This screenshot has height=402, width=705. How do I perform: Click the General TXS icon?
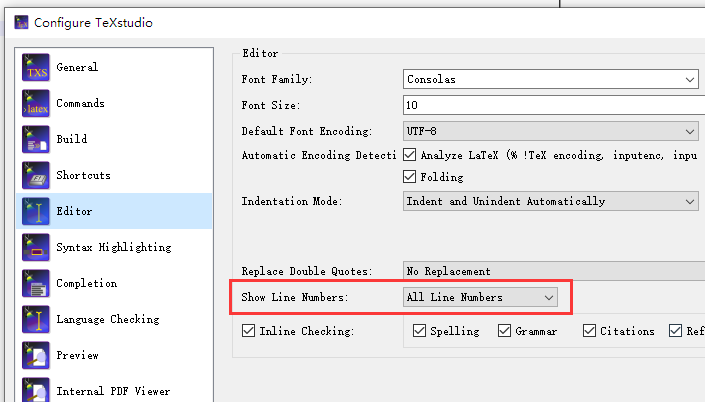pos(36,67)
